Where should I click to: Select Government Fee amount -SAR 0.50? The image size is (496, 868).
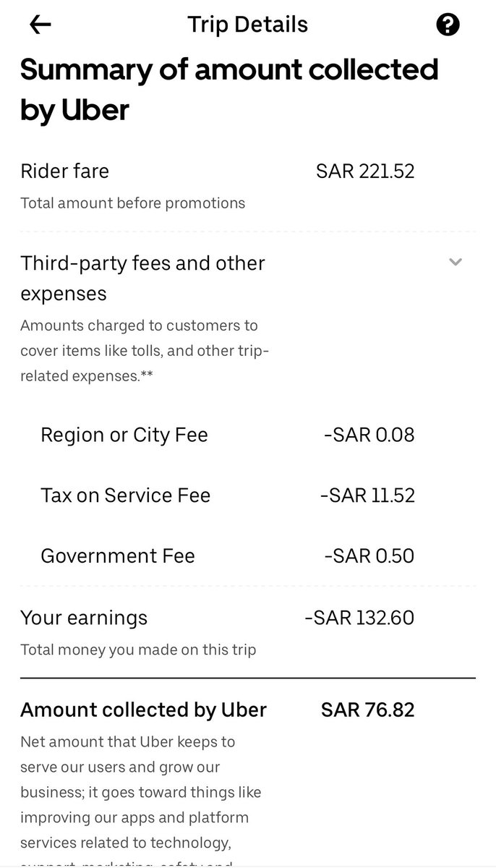pos(369,556)
